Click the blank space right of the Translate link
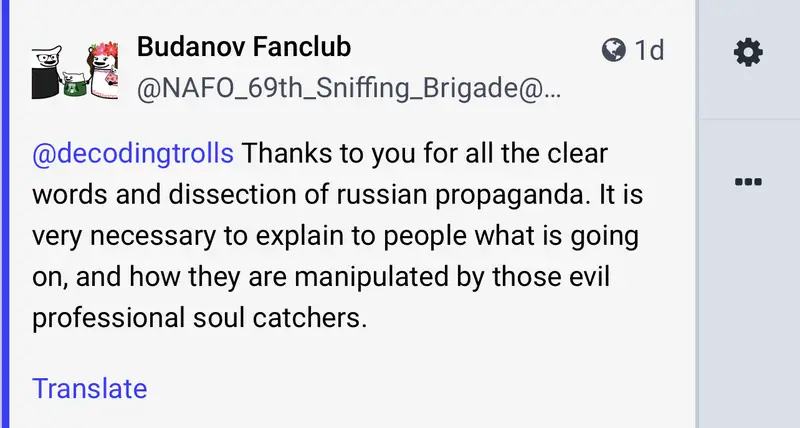This screenshot has height=428, width=800. (400, 388)
